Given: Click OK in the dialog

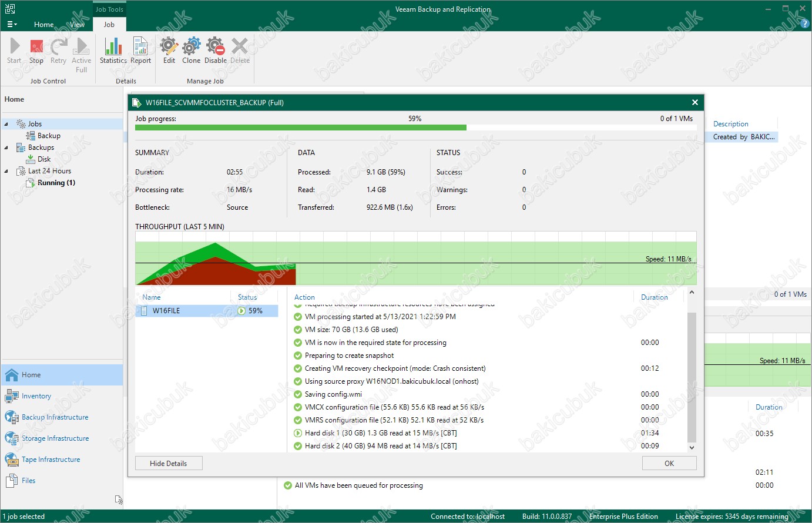Looking at the screenshot, I should point(669,463).
